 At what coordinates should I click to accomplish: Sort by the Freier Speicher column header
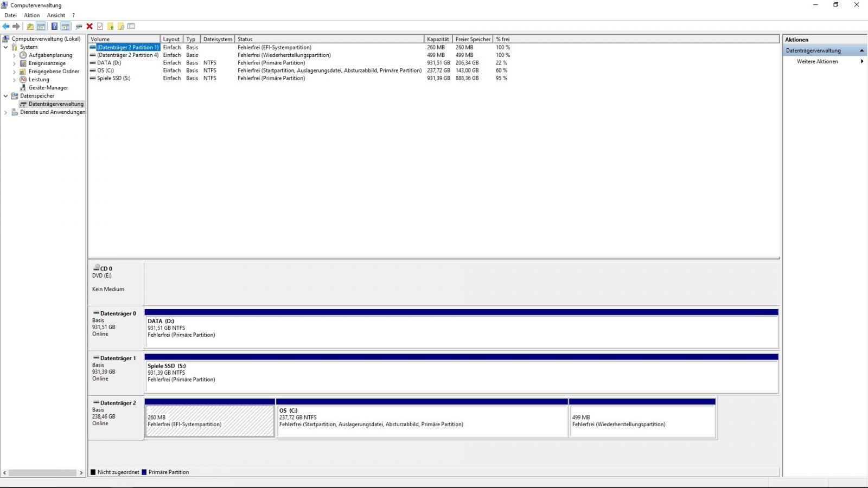pos(473,39)
